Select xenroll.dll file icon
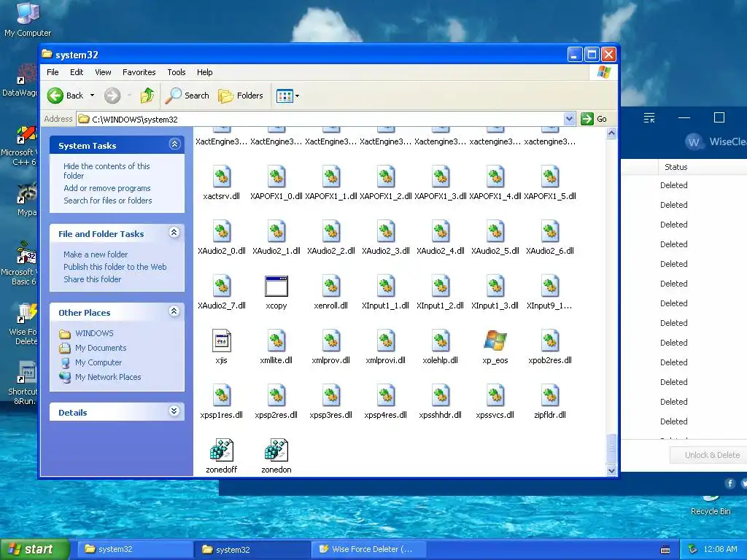The image size is (747, 560). tap(331, 286)
